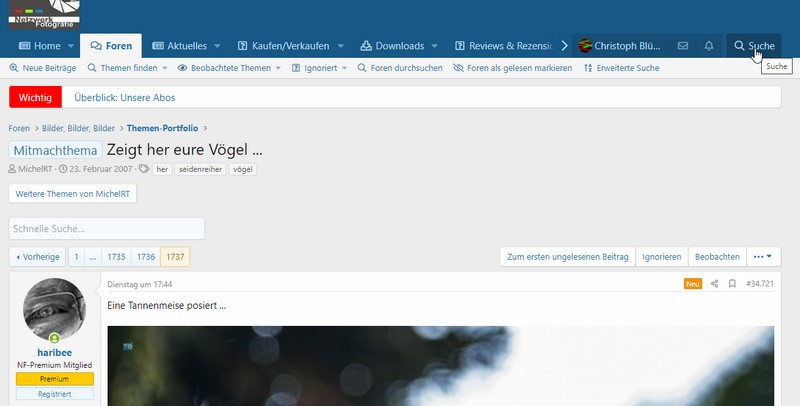
Task: Expand the Kaufen/Verkaufen dropdown arrow
Action: coord(341,46)
